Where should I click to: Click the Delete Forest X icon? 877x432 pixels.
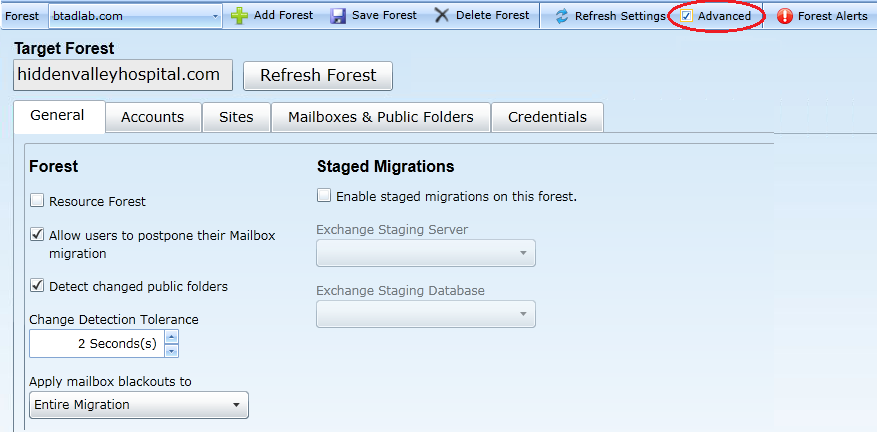tap(442, 16)
